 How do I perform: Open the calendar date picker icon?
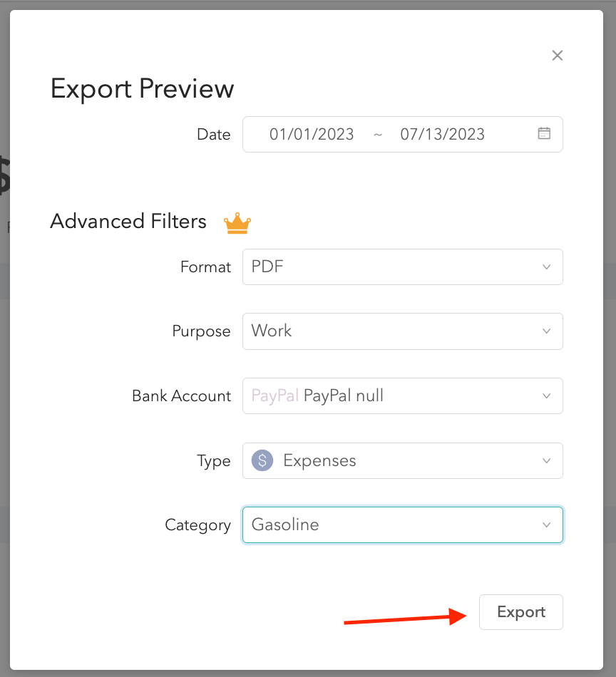coord(544,133)
